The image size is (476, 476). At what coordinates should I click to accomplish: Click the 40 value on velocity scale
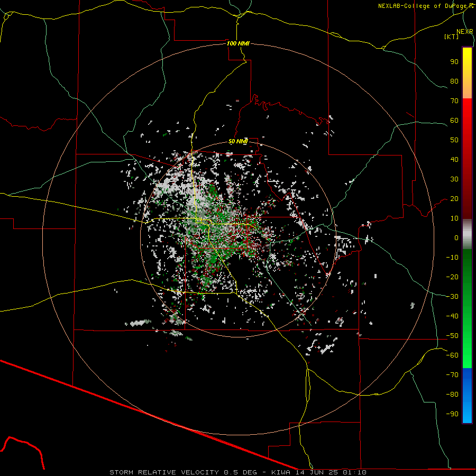click(454, 159)
